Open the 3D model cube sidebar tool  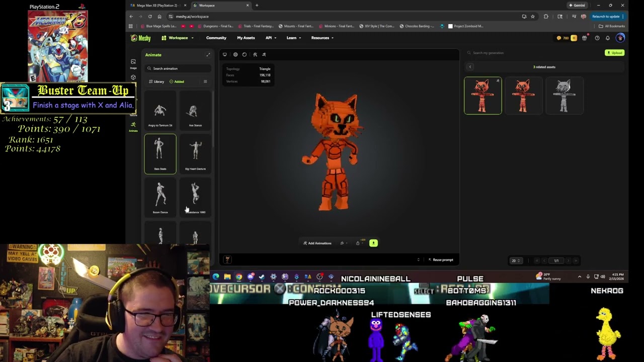click(x=133, y=77)
